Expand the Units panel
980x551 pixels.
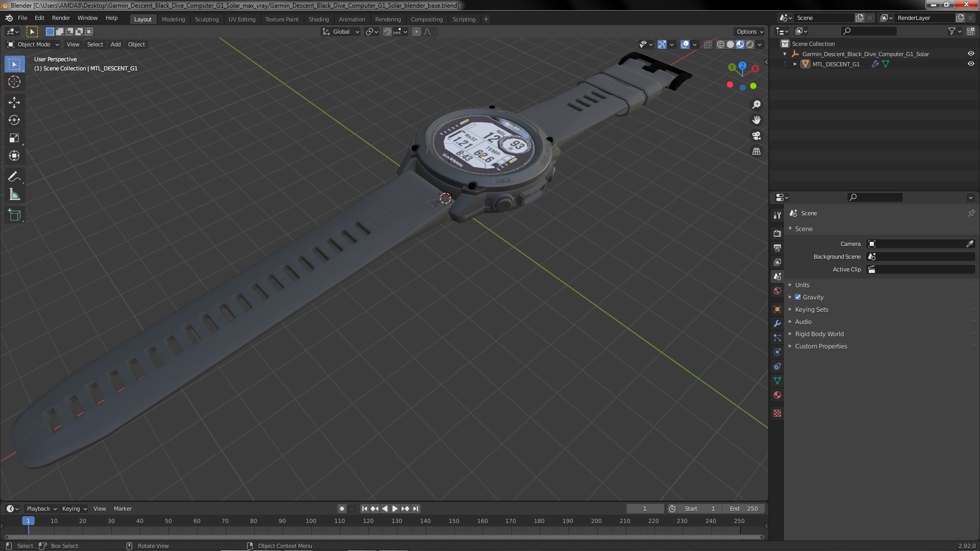point(802,285)
